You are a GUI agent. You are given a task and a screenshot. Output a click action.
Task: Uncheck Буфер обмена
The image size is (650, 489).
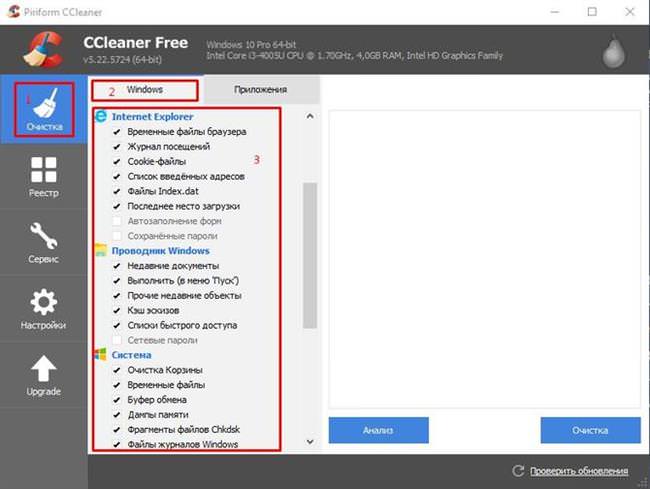pyautogui.click(x=117, y=400)
